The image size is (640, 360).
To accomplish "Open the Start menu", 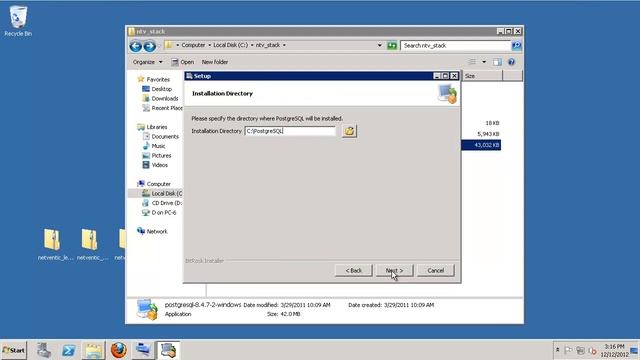I will click(13, 350).
